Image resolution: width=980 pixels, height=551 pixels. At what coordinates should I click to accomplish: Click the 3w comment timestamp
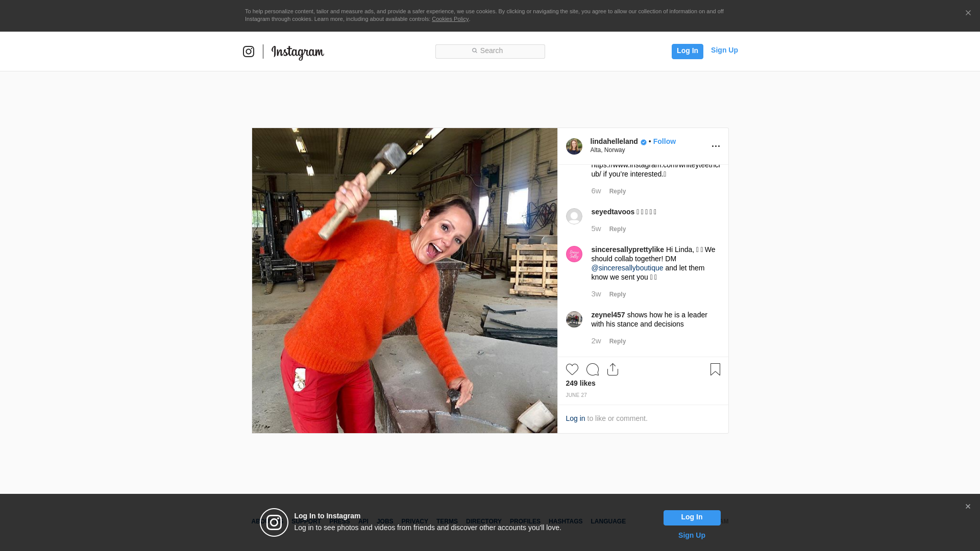click(596, 294)
